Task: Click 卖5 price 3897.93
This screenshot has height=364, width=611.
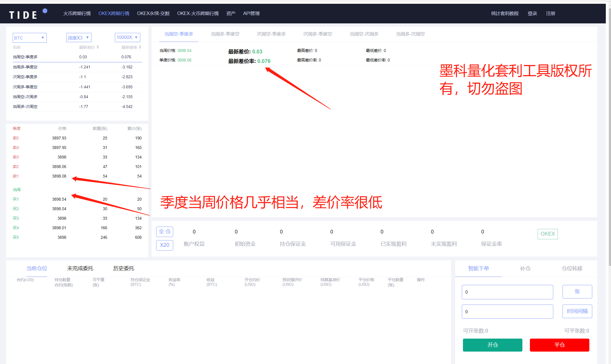Action: (59, 138)
